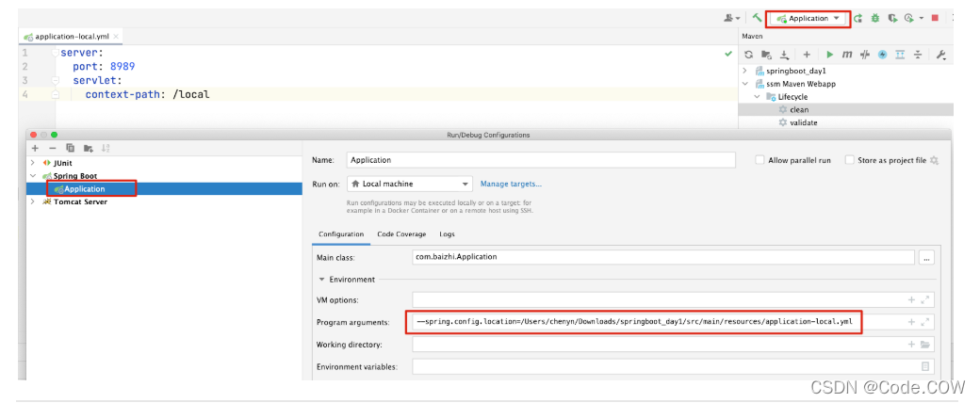The image size is (980, 403).
Task: Click Sort Configurations alphabetically icon
Action: (x=106, y=148)
